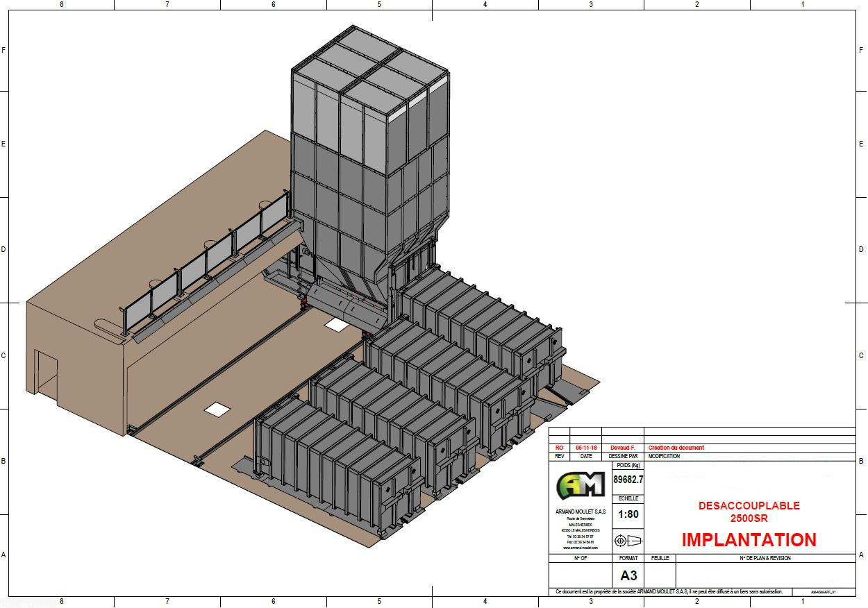Click the IMPLANTATION title text
Image resolution: width=868 pixels, height=608 pixels.
[x=749, y=539]
